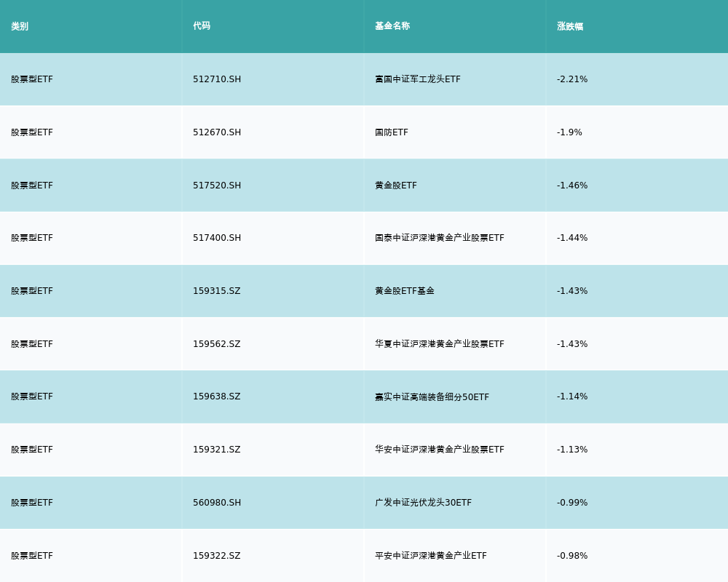This screenshot has width=728, height=582.
Task: Click the -0.98% value
Action: tap(572, 556)
